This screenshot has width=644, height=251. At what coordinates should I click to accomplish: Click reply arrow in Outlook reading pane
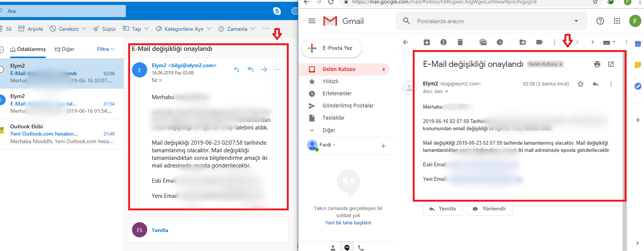(237, 69)
